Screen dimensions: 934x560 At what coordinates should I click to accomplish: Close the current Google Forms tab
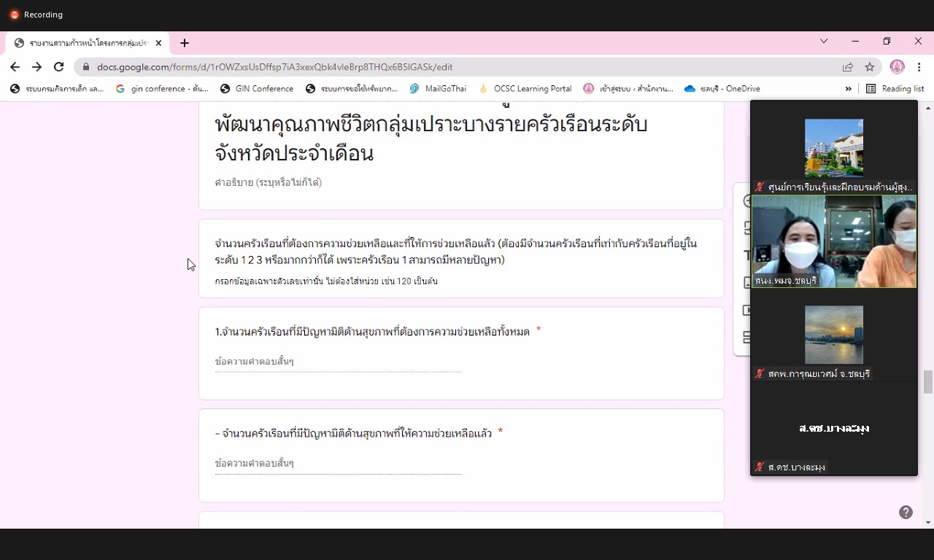click(x=158, y=43)
